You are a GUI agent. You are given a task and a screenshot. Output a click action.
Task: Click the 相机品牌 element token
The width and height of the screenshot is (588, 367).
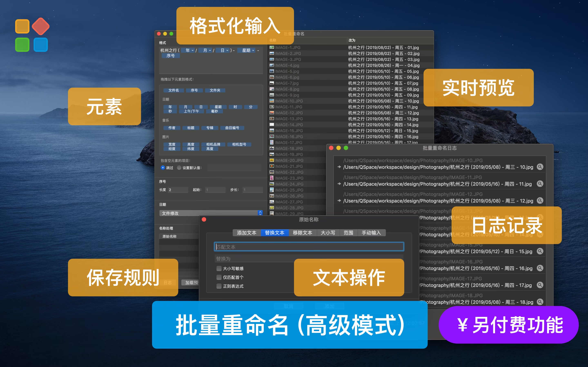(x=213, y=144)
